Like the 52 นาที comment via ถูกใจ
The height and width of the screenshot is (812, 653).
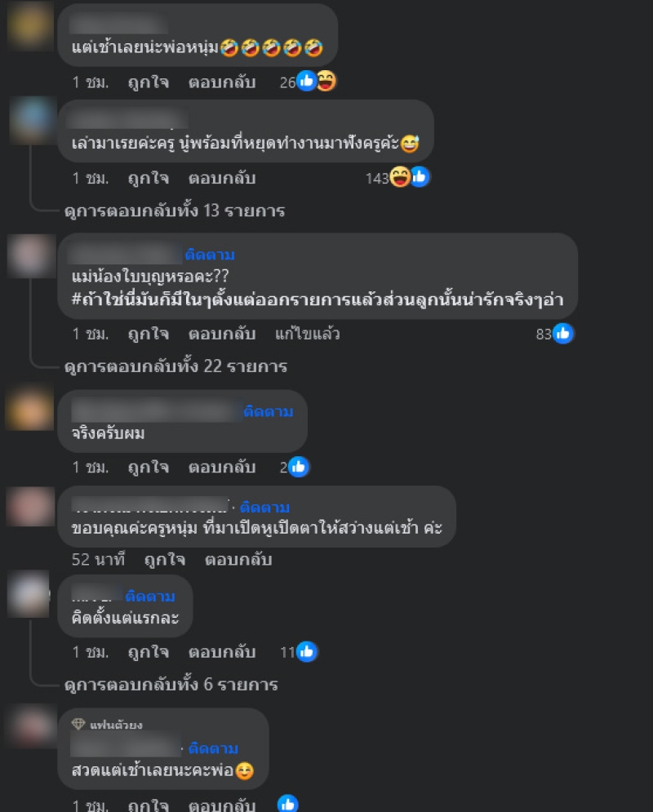pyautogui.click(x=165, y=560)
